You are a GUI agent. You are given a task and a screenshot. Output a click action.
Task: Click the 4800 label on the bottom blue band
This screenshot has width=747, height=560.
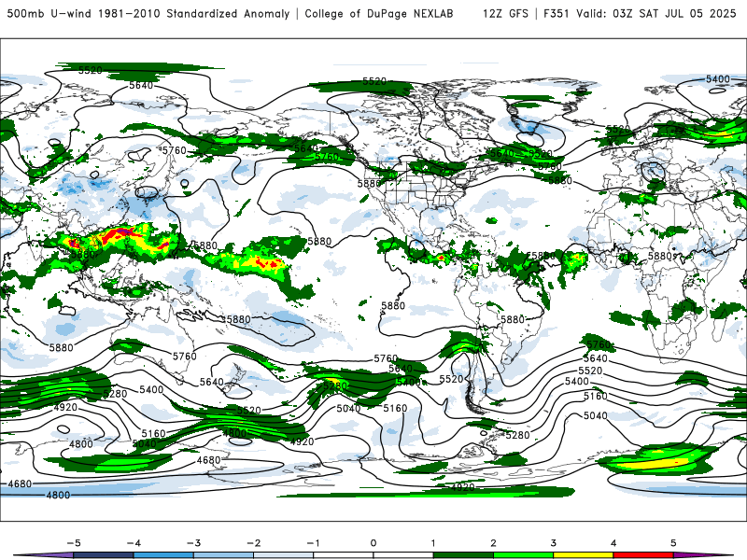click(x=58, y=496)
